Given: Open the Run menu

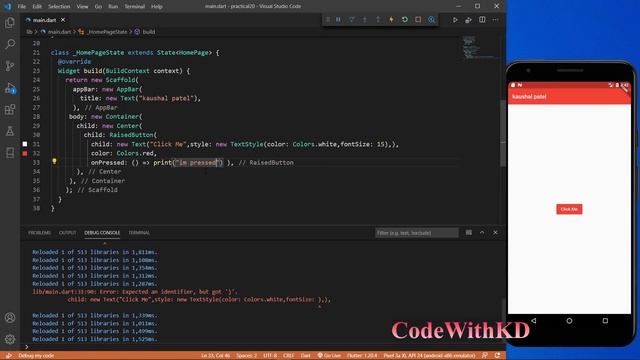Looking at the screenshot, I should 113,6.
